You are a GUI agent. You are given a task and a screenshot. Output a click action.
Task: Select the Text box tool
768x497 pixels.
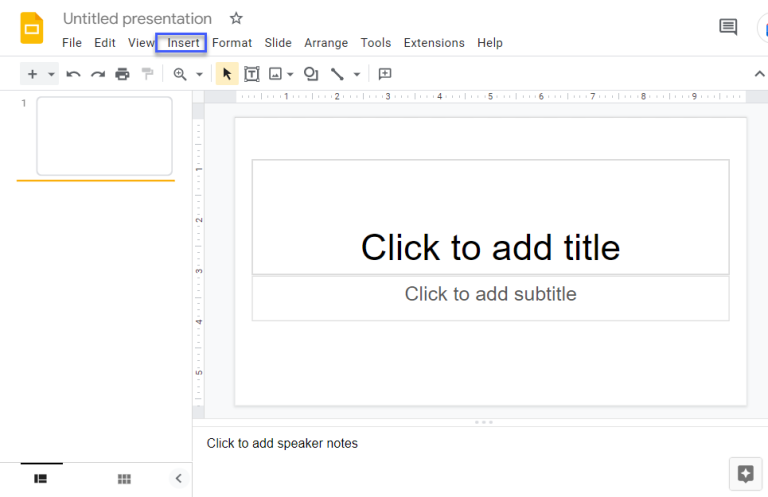click(252, 74)
